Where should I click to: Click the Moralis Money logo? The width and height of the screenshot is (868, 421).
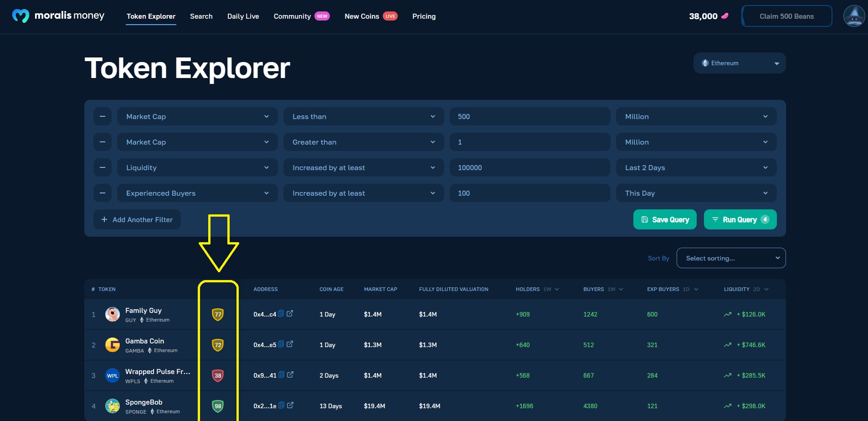pyautogui.click(x=58, y=16)
